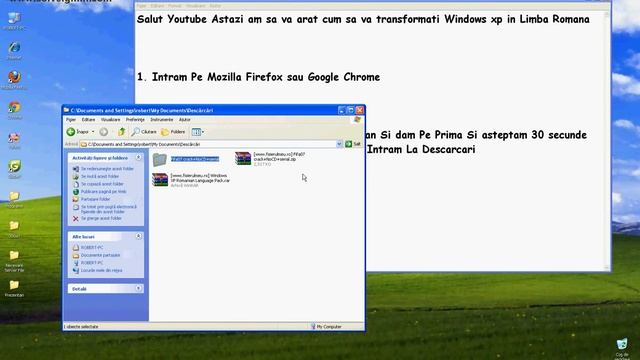This screenshot has width=640, height=360.
Task: Click Se mută acest folder link
Action: [x=100, y=176]
